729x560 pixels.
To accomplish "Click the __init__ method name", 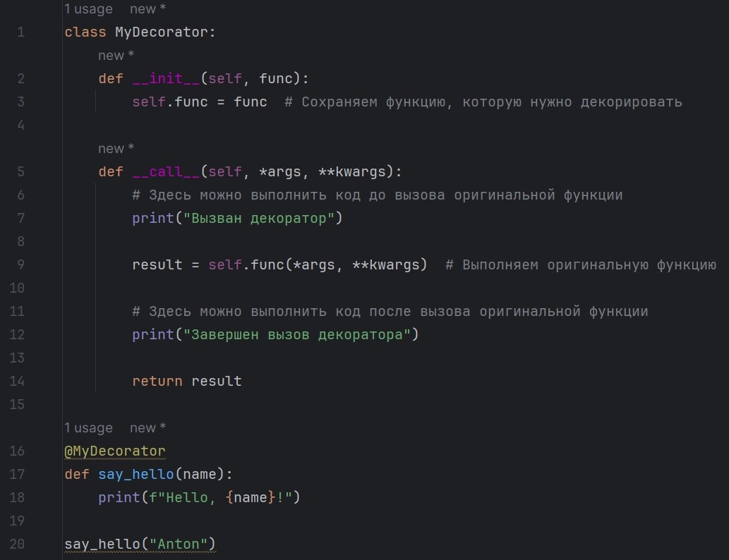I will [x=166, y=78].
